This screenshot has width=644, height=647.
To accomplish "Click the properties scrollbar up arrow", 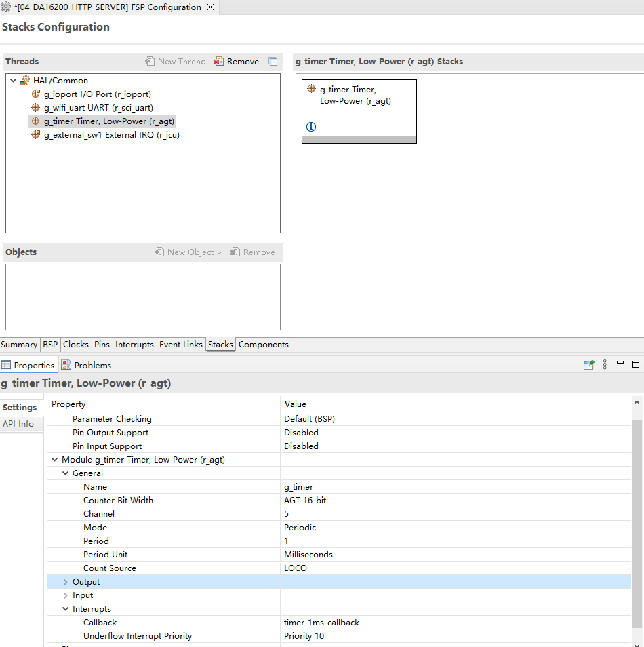I will pos(637,402).
